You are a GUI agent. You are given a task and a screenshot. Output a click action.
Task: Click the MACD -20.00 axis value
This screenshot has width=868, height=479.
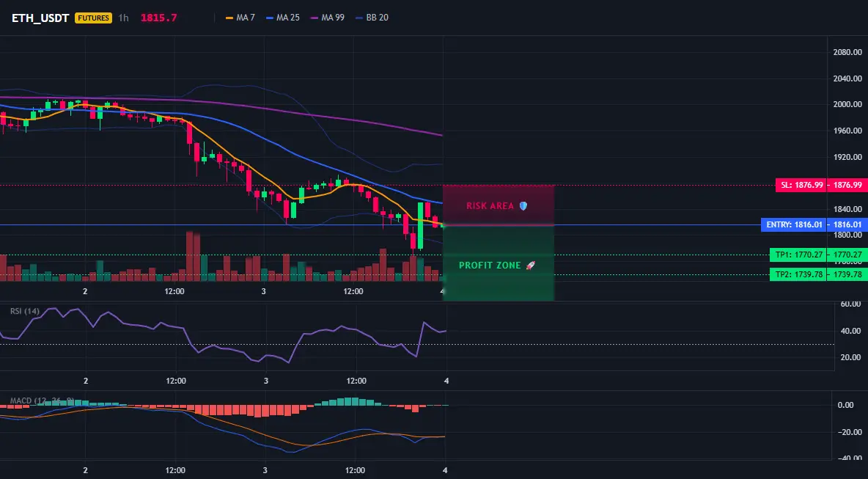point(850,433)
